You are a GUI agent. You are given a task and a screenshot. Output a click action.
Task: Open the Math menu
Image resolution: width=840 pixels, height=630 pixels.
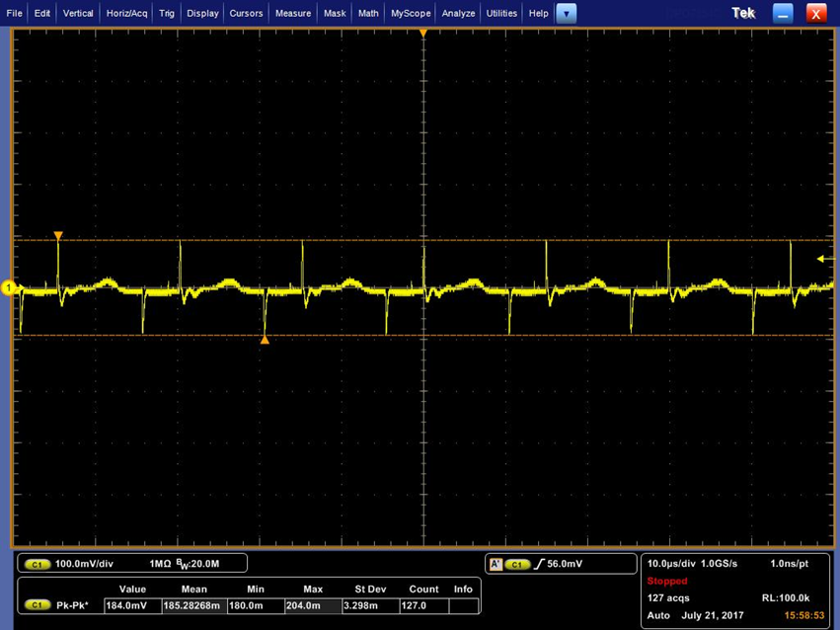point(368,14)
